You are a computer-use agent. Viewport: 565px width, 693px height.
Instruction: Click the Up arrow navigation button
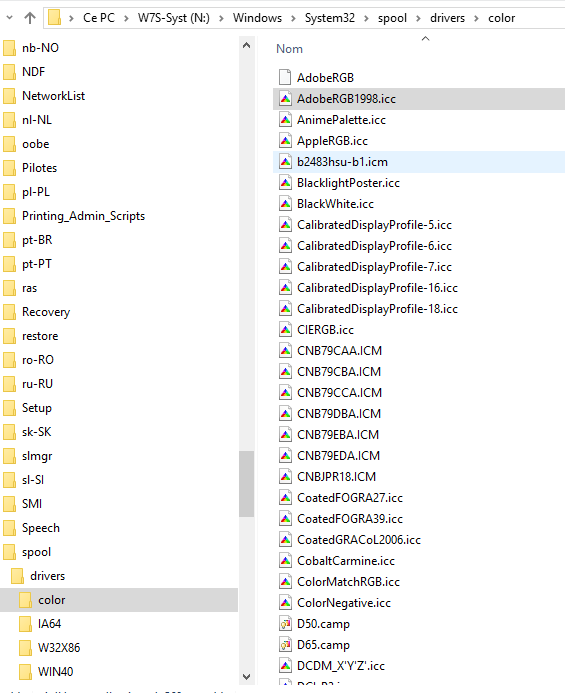click(30, 18)
